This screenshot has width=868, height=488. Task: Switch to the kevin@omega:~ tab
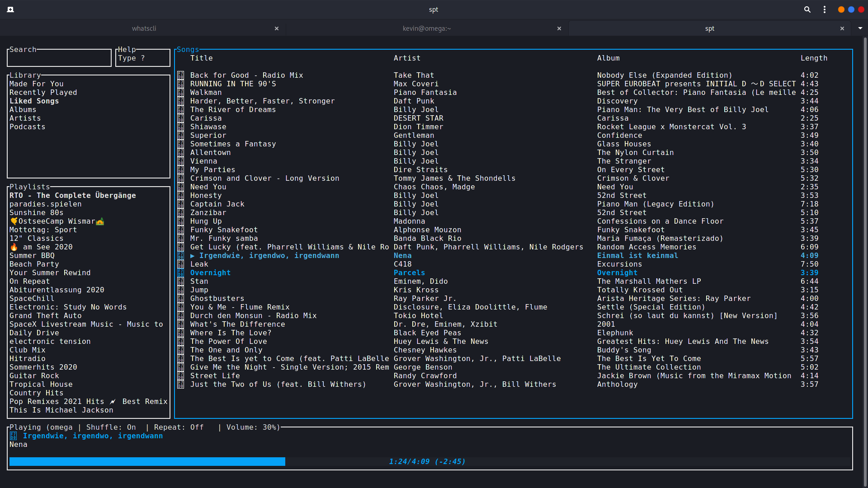pyautogui.click(x=427, y=28)
